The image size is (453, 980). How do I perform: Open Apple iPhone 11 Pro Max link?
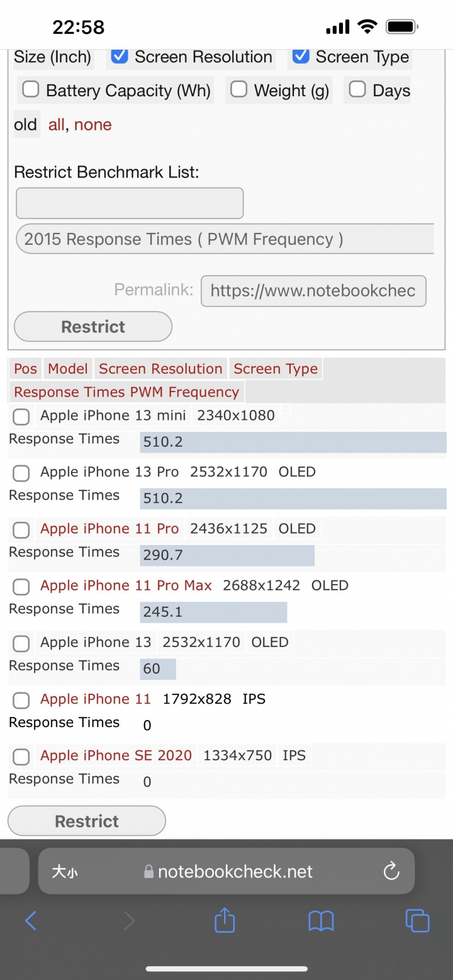click(x=126, y=585)
